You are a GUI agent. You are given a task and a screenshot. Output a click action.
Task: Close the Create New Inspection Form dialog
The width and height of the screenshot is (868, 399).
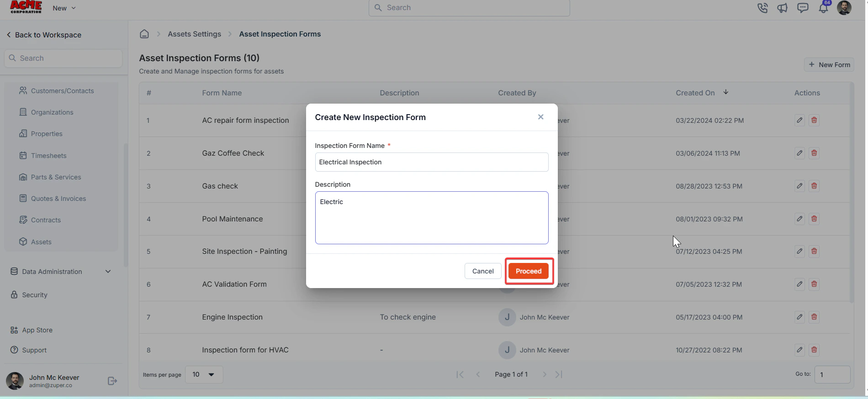pos(540,117)
